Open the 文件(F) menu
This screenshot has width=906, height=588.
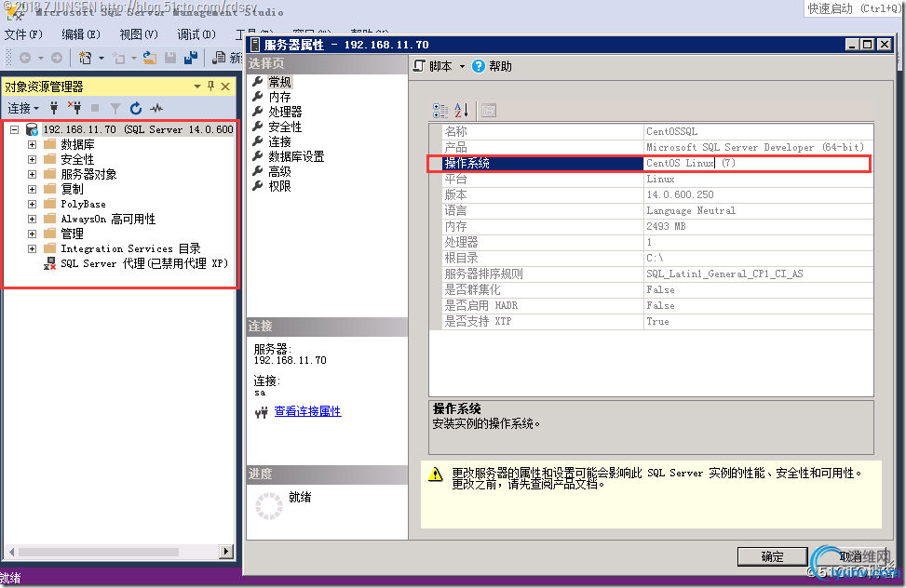tap(23, 34)
